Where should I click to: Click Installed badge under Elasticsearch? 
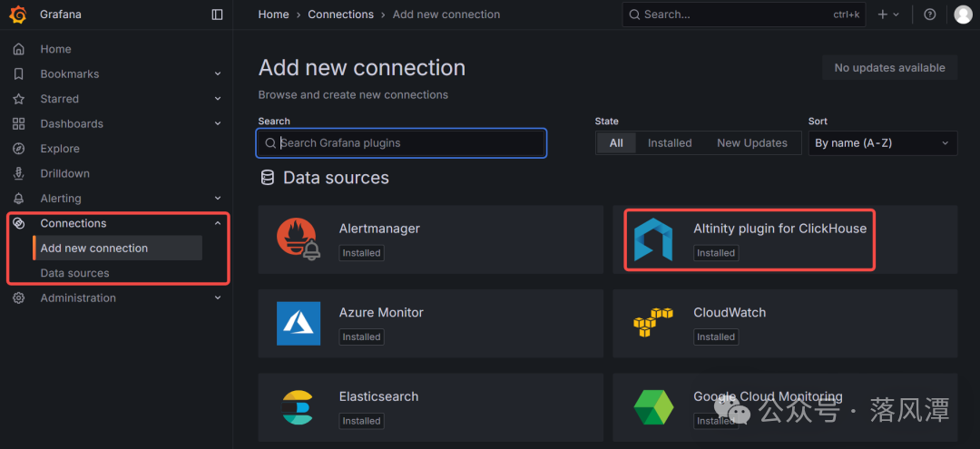click(x=361, y=421)
